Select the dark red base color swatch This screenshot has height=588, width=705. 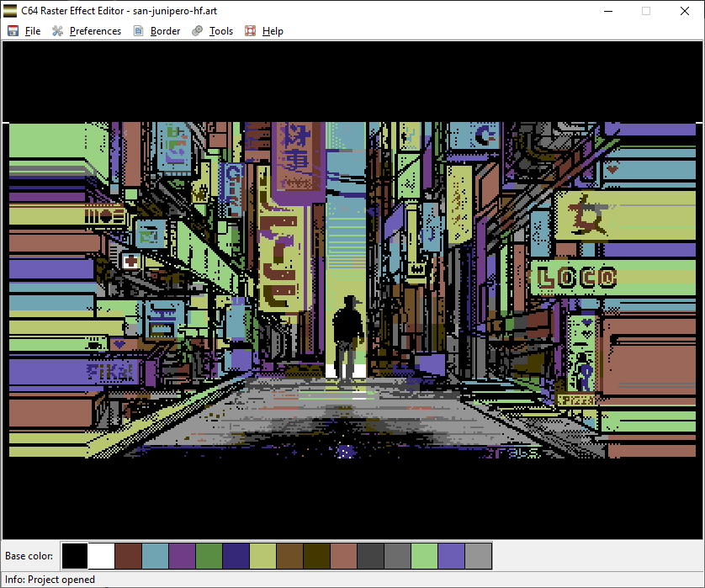(128, 556)
